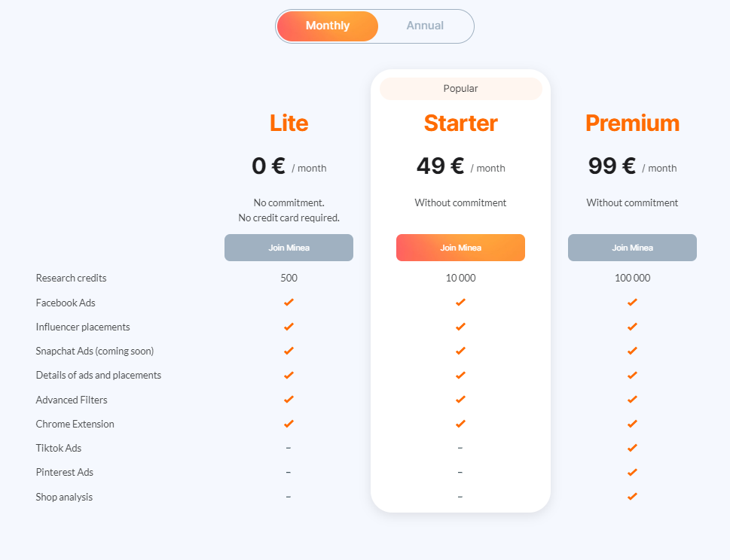Click the Snapchat Ads checkmark in the Premium column

click(x=632, y=351)
